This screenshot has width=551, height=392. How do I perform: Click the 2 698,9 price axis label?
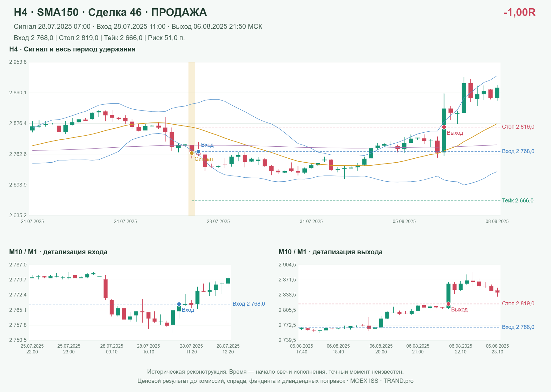tap(18, 185)
